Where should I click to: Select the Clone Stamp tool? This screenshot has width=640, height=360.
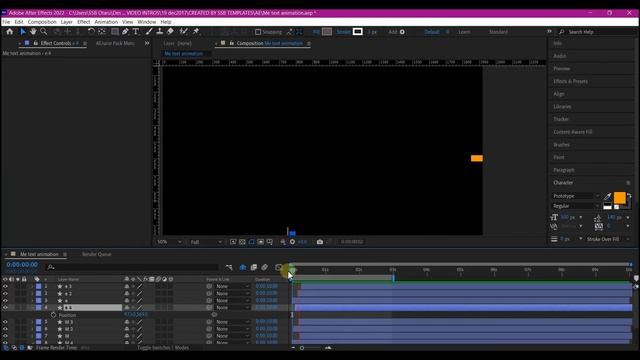[x=160, y=31]
